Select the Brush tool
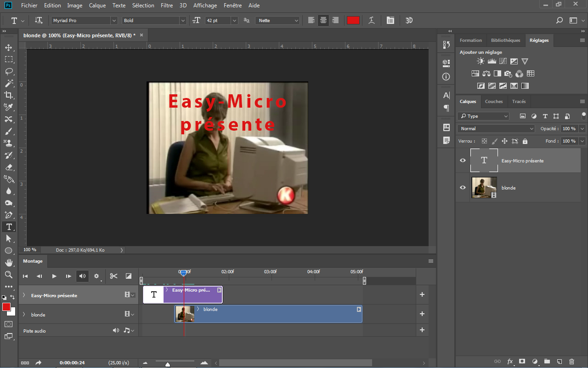This screenshot has width=588, height=368. 8,131
